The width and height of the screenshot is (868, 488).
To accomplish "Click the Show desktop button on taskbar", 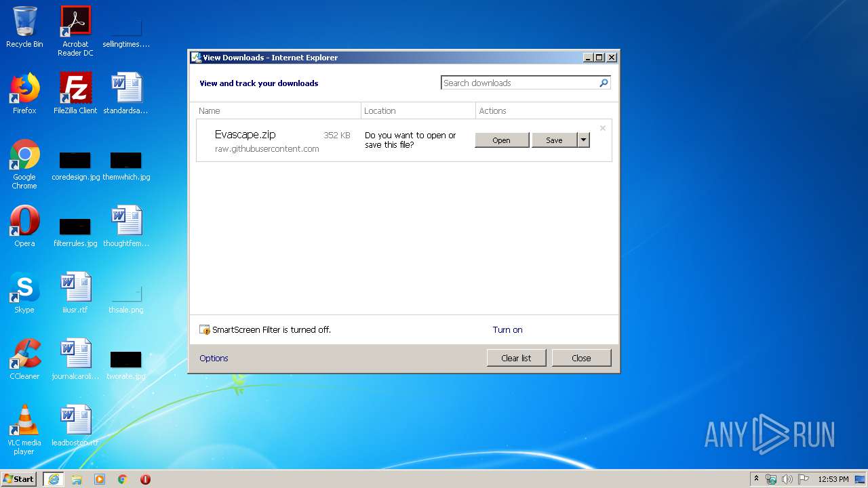I will 860,479.
